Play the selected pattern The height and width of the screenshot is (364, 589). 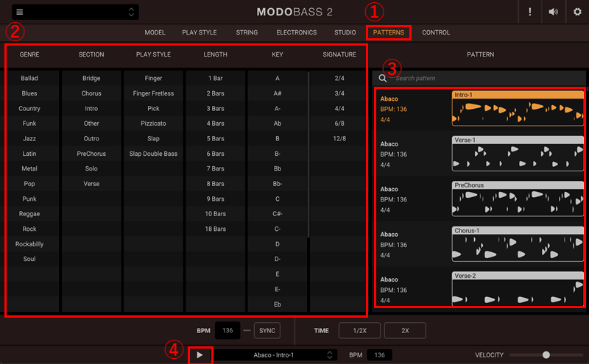pyautogui.click(x=200, y=355)
